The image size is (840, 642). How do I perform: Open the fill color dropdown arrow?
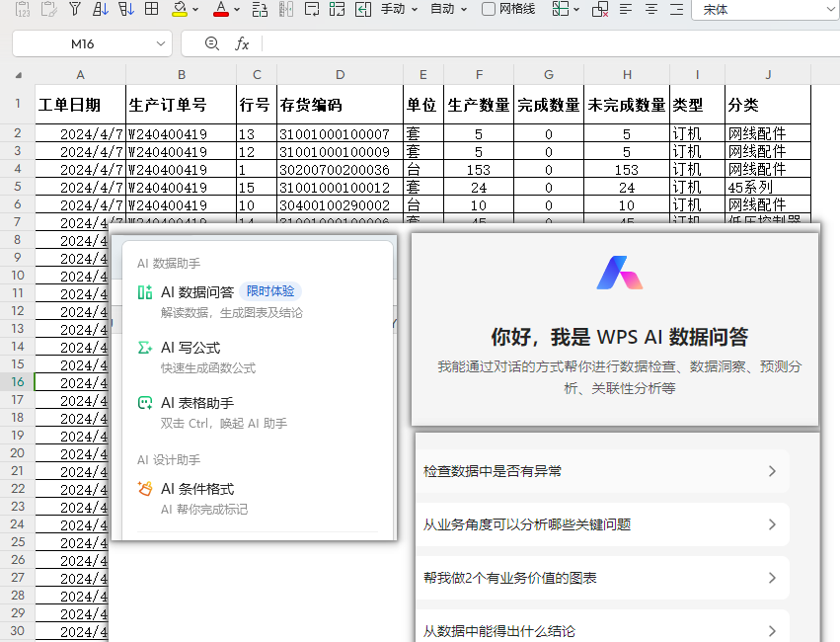point(195,10)
